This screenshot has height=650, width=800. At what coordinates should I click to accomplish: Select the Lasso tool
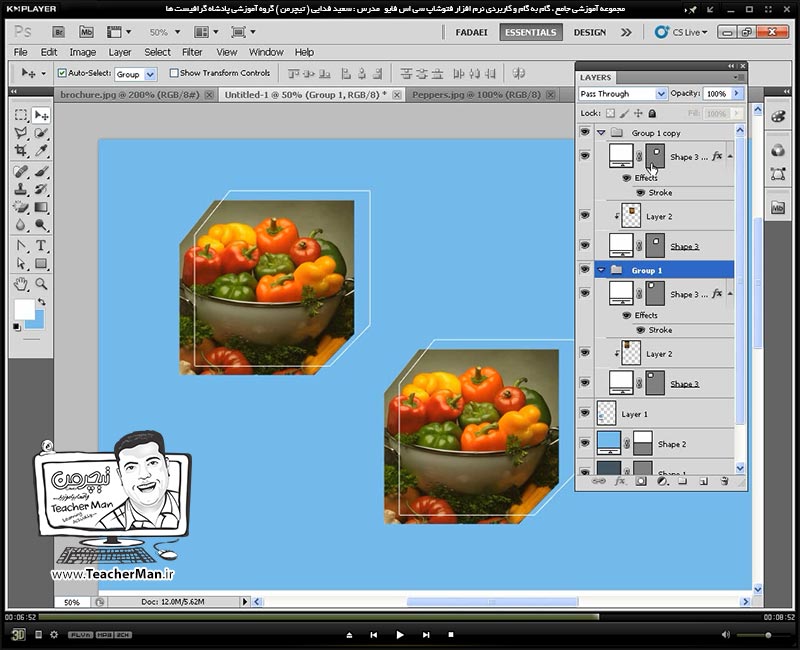click(21, 133)
